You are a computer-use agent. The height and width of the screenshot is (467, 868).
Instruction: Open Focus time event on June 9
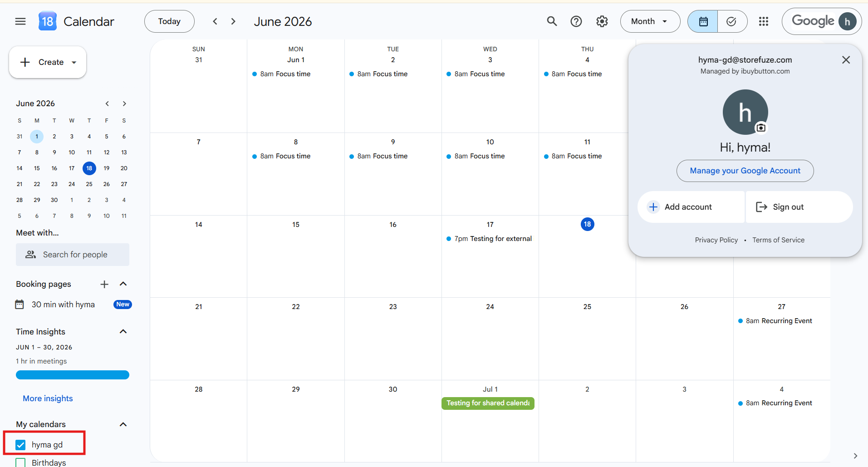pos(378,156)
